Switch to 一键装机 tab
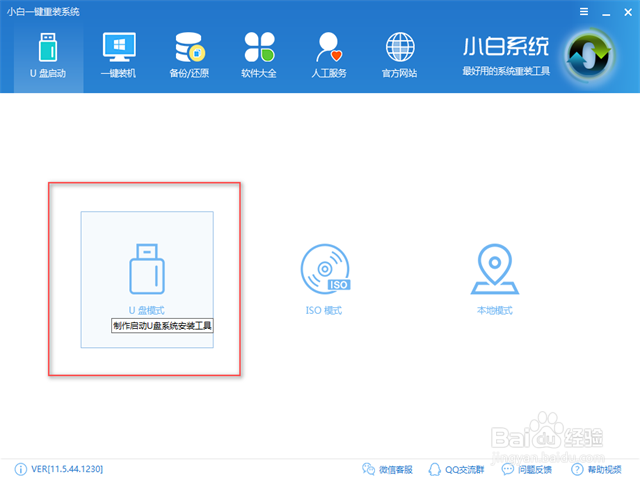 click(119, 56)
